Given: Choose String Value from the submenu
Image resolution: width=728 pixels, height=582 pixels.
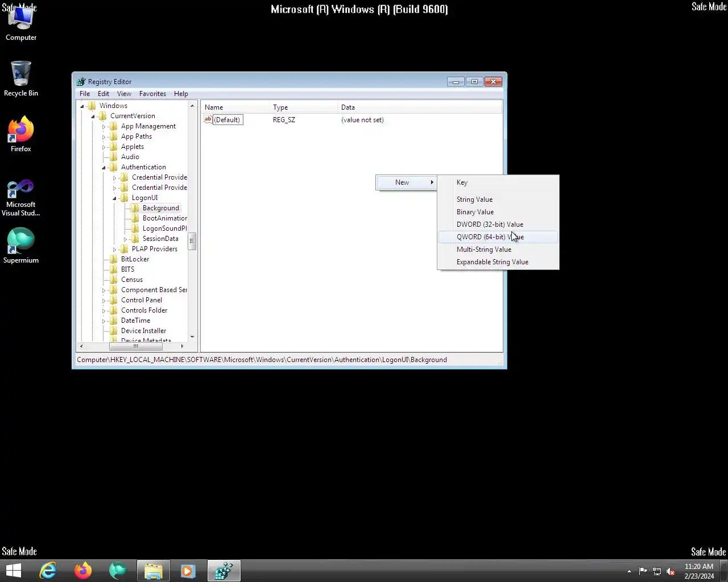Looking at the screenshot, I should tap(498, 199).
